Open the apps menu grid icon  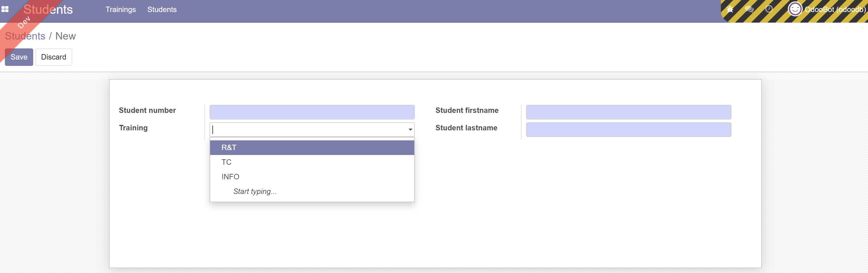point(5,9)
